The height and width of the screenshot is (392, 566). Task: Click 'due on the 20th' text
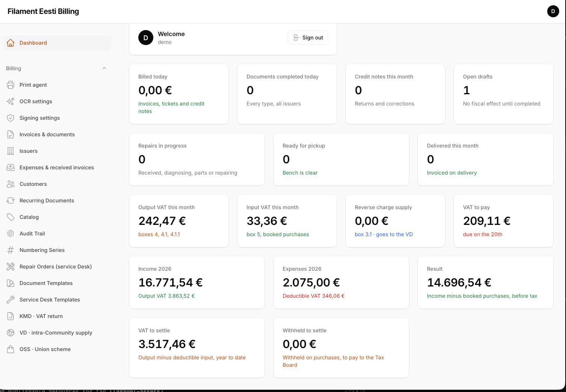point(483,234)
